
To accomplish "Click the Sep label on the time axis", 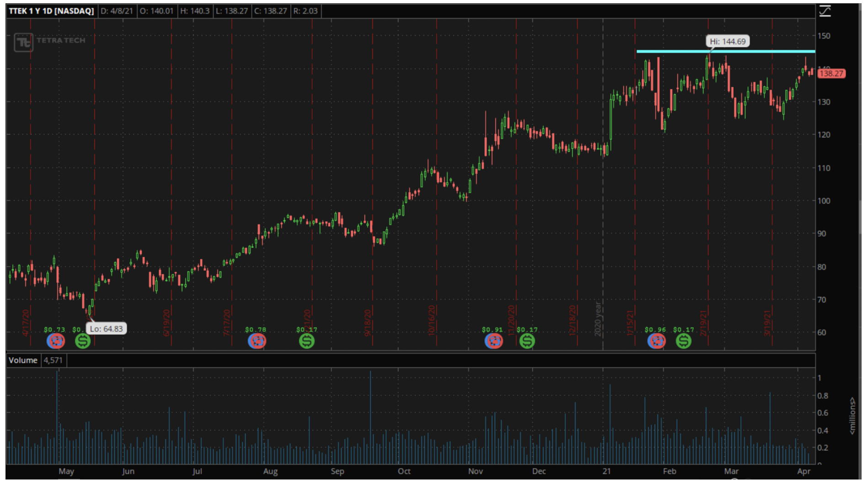I will (338, 471).
